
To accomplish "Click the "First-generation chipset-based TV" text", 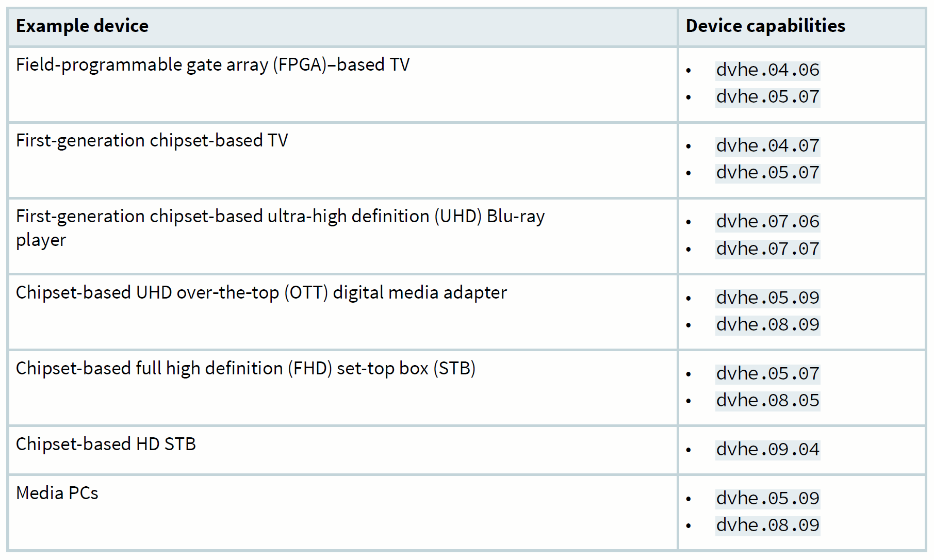I will [x=152, y=141].
